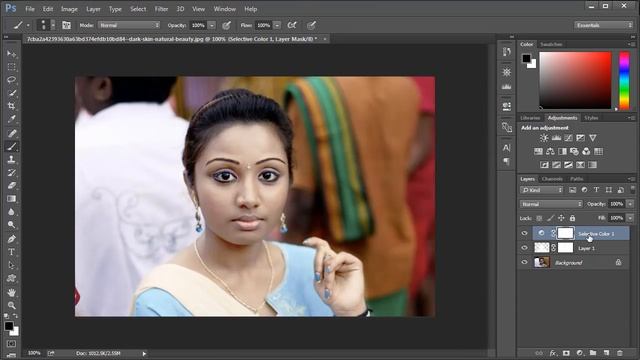Select the Lasso tool
This screenshot has width=640, height=360.
click(x=11, y=80)
